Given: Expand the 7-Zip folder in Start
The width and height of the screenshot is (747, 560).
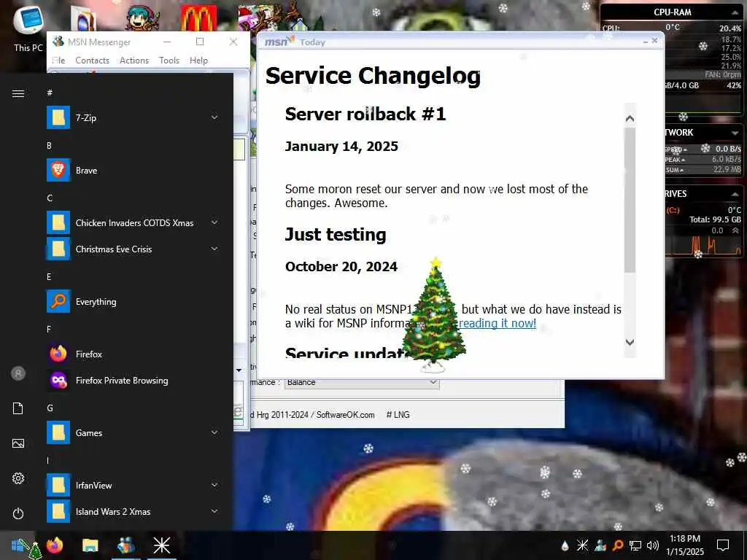Looking at the screenshot, I should (x=214, y=117).
